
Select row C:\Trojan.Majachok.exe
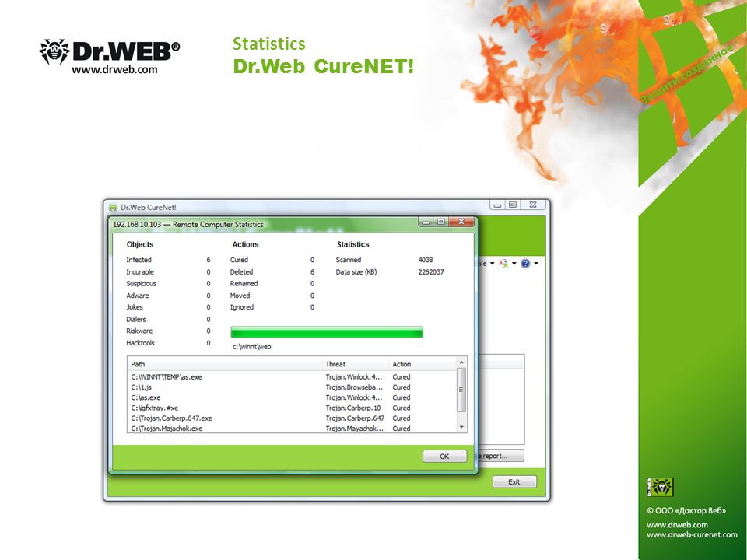coord(292,429)
